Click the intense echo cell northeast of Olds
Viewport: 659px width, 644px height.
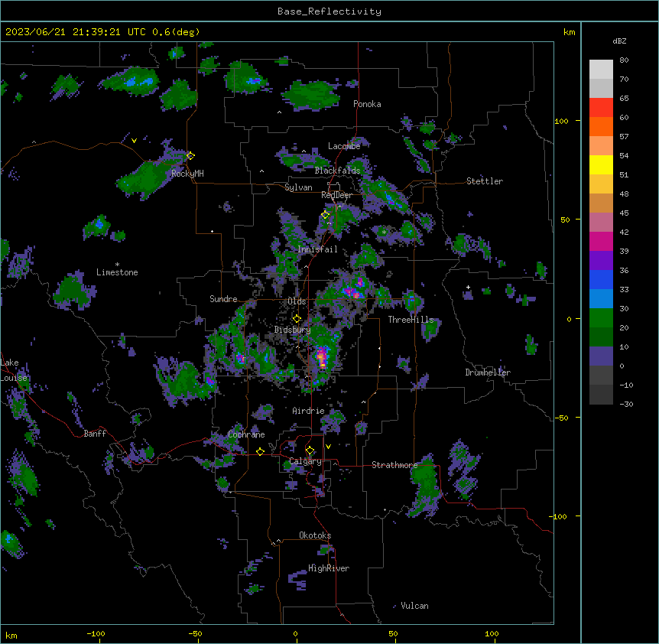[354, 289]
